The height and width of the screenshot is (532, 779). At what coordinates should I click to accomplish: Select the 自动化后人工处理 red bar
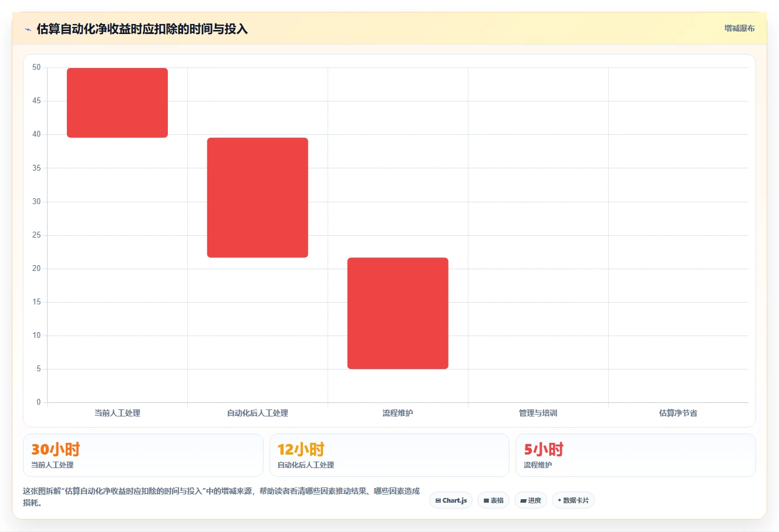258,198
